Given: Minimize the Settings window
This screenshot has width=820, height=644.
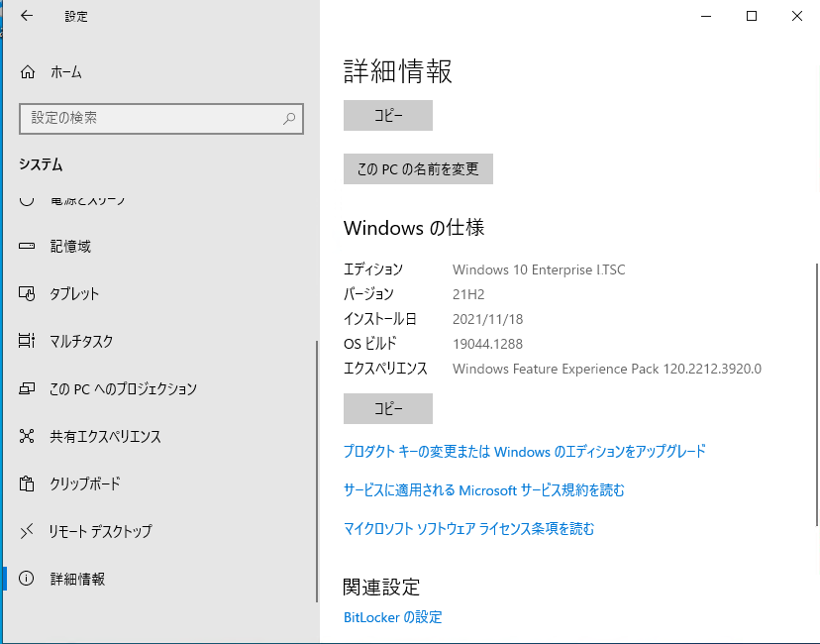Looking at the screenshot, I should click(706, 16).
